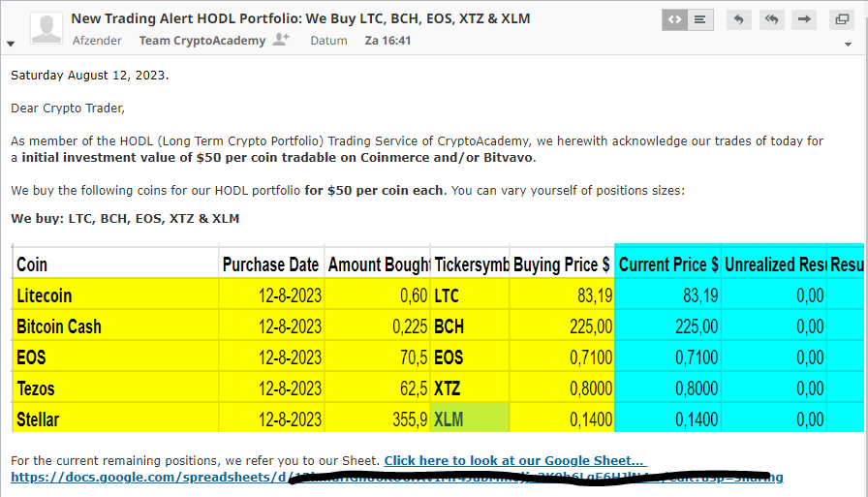
Task: Add sender to contacts icon
Action: pyautogui.click(x=282, y=40)
